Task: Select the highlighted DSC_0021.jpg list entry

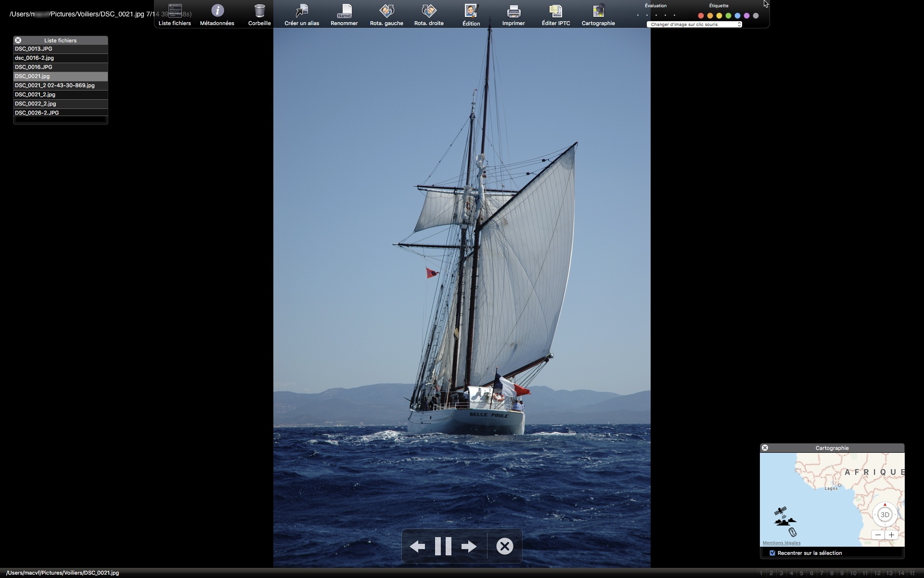Action: tap(60, 76)
